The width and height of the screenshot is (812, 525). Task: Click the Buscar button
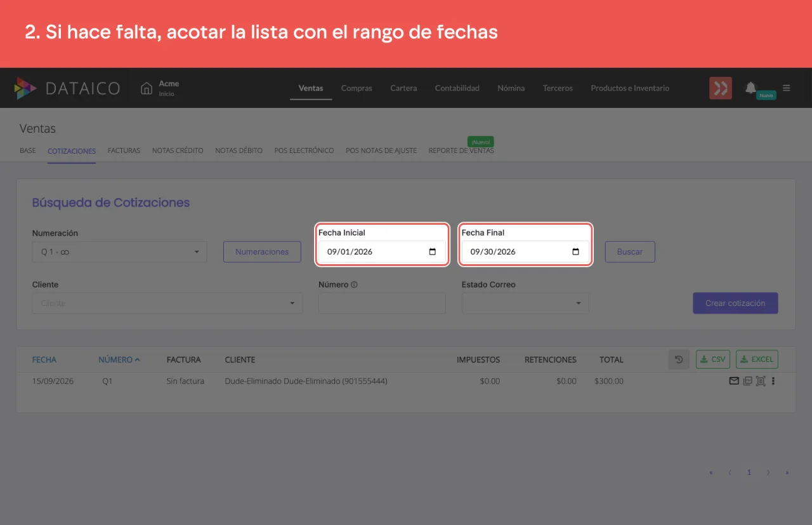pos(630,252)
